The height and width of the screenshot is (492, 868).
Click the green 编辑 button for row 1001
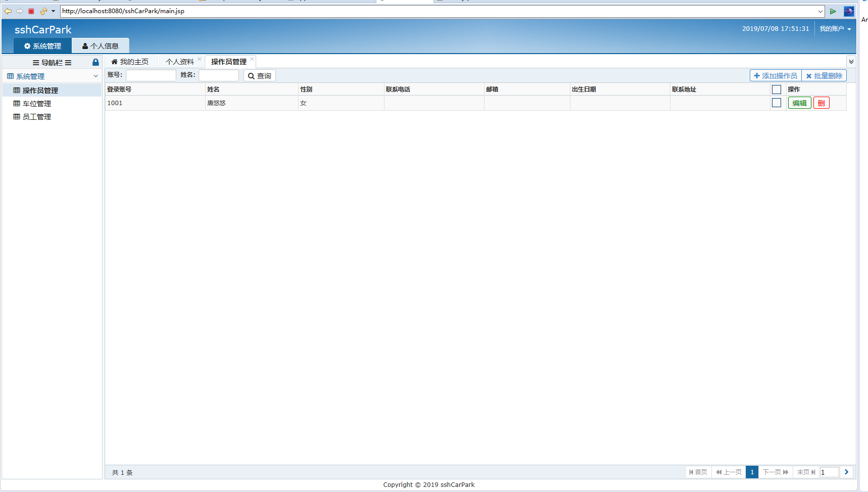click(x=799, y=103)
